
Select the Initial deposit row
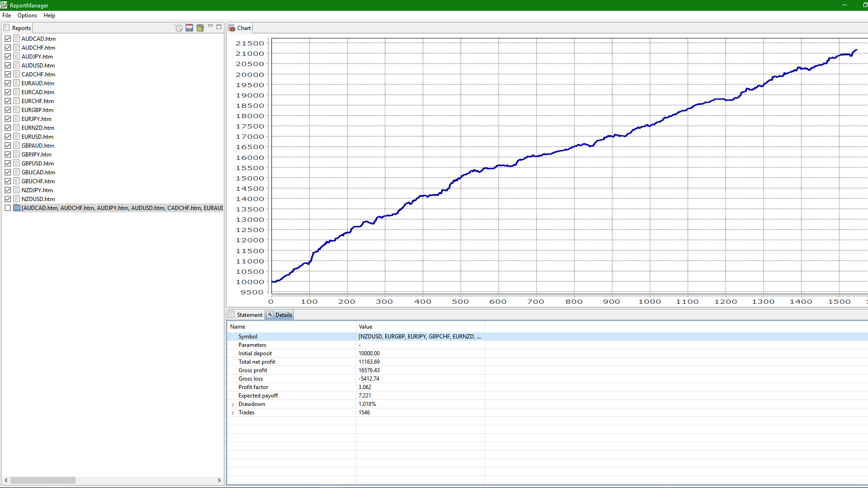547,353
